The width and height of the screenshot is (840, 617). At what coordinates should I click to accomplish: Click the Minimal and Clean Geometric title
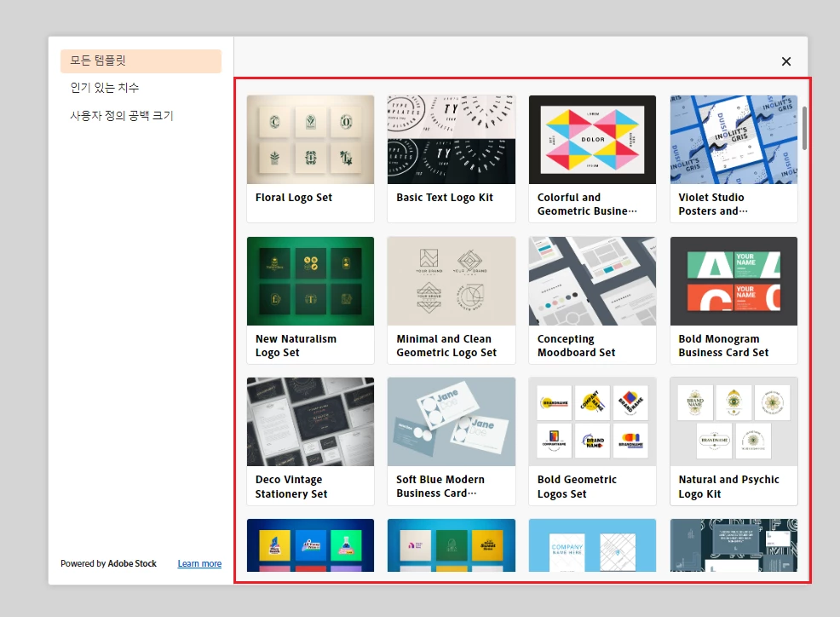tap(446, 346)
